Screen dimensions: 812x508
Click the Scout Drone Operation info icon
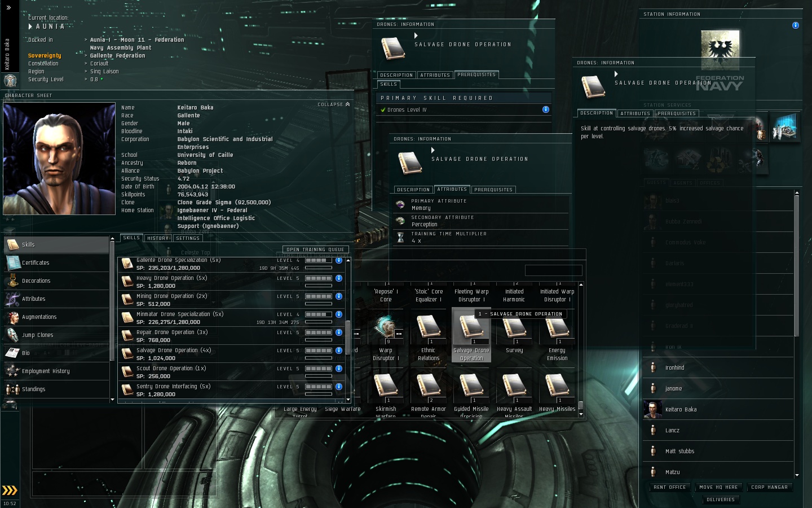point(339,369)
